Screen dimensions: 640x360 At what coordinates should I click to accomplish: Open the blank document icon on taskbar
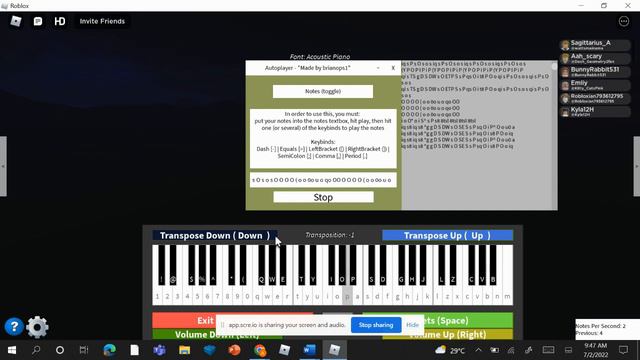134,350
